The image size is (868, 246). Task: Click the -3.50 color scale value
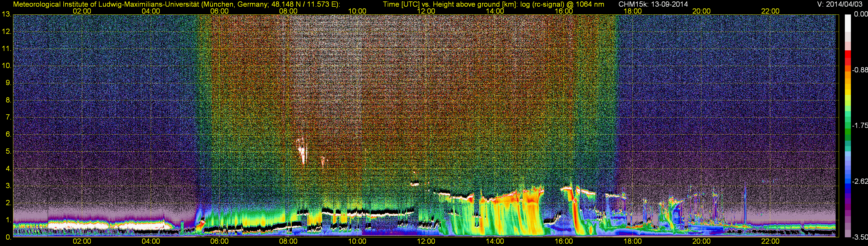coord(860,237)
